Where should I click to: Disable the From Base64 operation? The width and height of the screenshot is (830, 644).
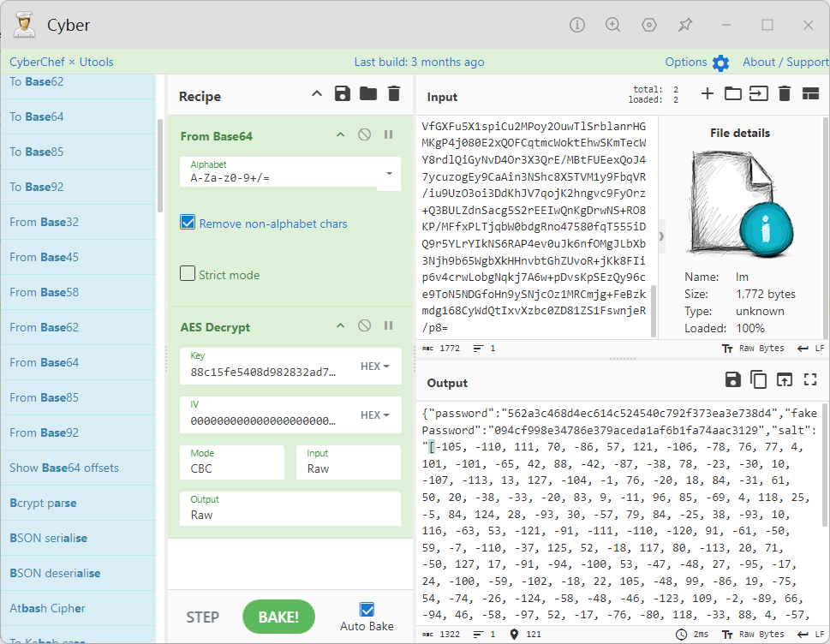(x=364, y=134)
